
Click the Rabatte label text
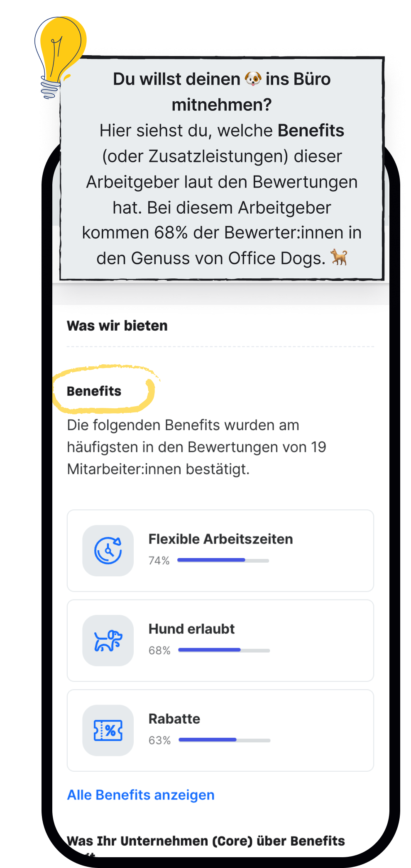coord(174,719)
